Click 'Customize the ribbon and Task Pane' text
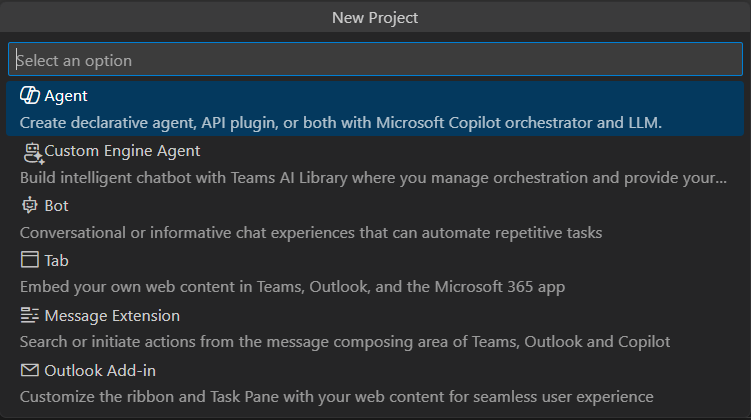751x420 pixels. tap(336, 397)
